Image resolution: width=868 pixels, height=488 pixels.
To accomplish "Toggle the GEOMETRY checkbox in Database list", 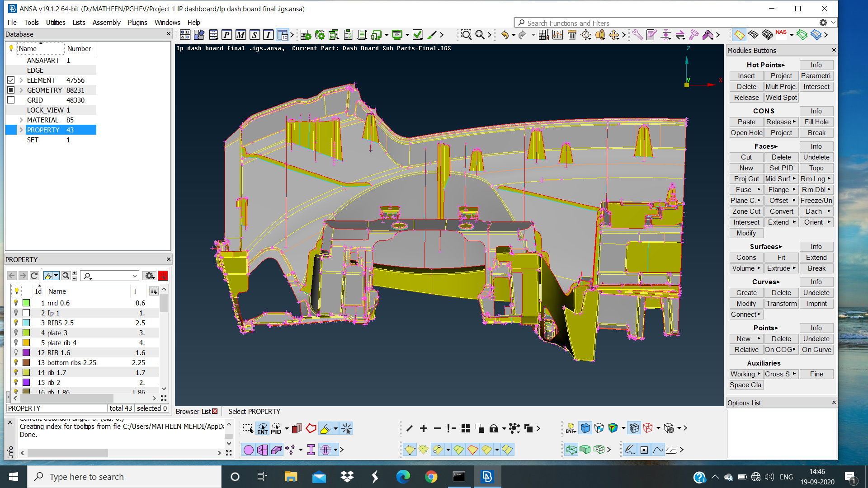I will (11, 89).
